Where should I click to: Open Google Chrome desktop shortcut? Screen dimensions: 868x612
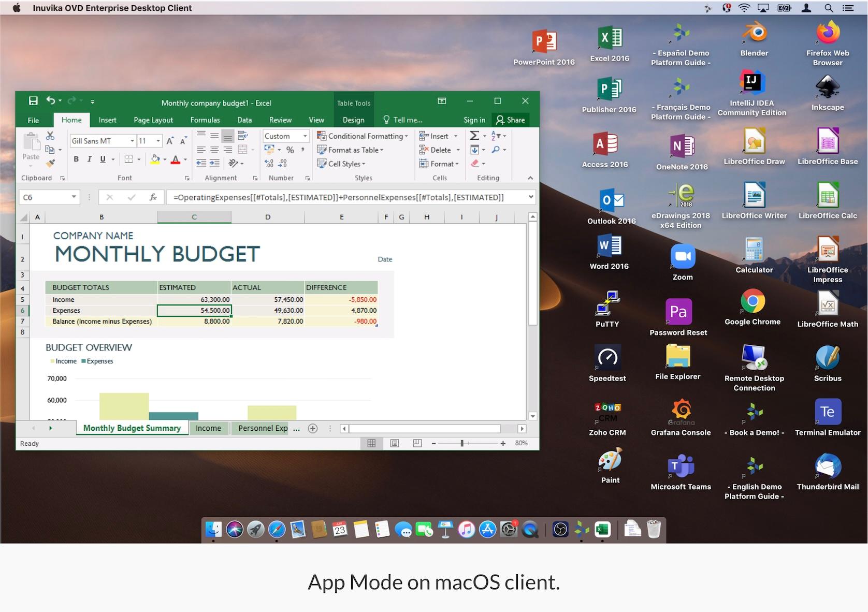pyautogui.click(x=753, y=306)
